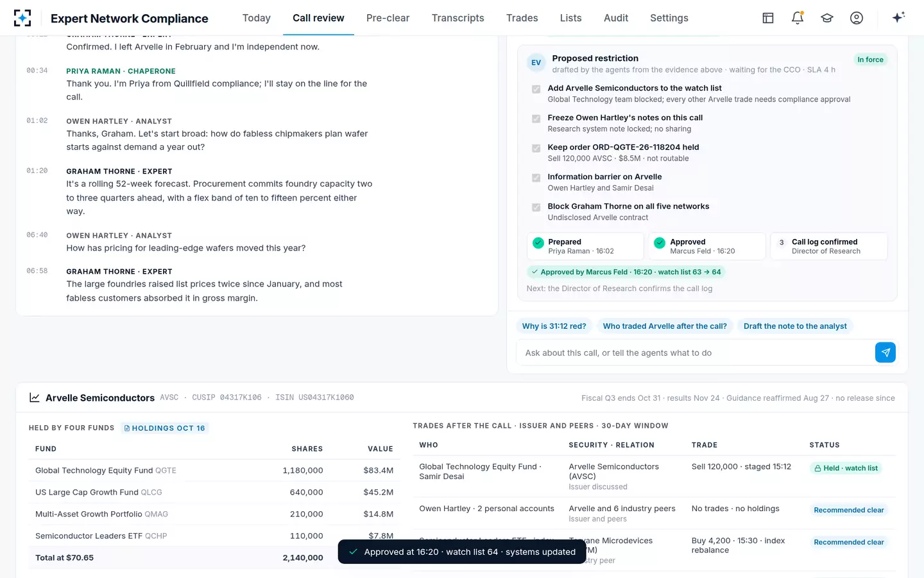Toggle Block Graham Thorne on all networks checkbox
This screenshot has width=924, height=578.
(536, 207)
